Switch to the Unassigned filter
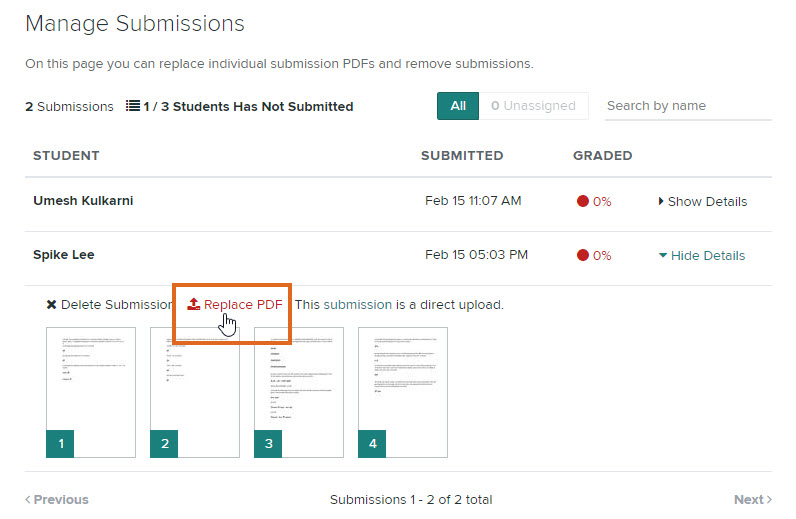The width and height of the screenshot is (796, 519). coord(533,106)
